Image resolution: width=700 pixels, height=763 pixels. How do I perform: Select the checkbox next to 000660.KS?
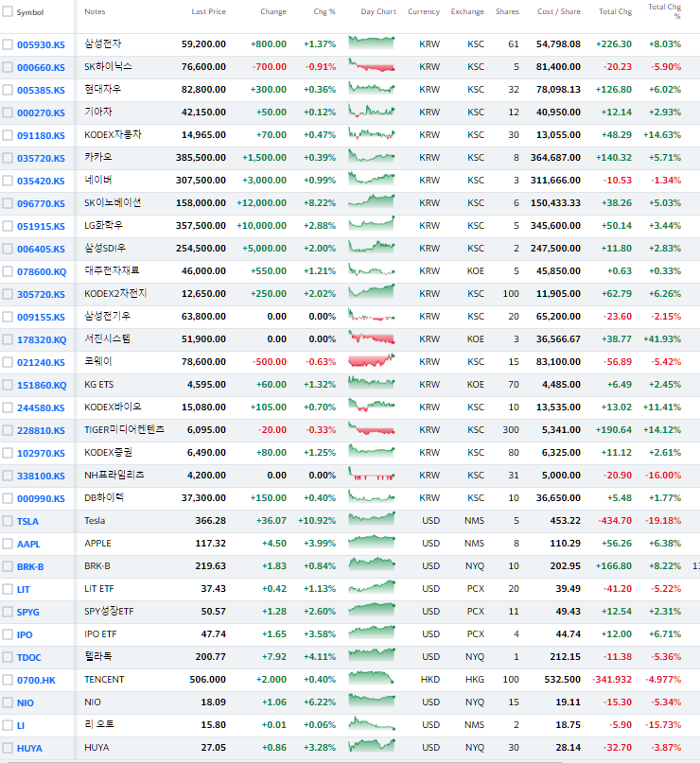tap(8, 67)
